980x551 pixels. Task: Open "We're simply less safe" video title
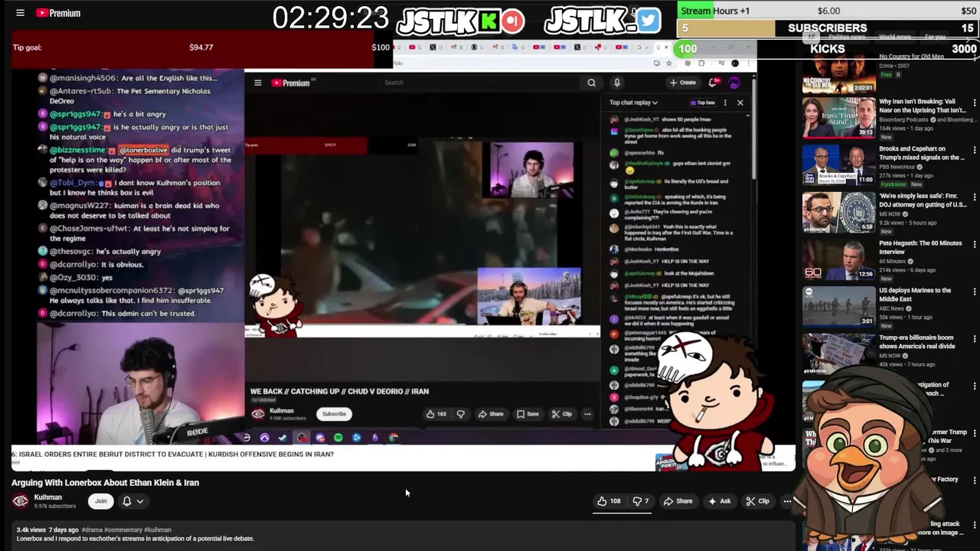point(922,200)
